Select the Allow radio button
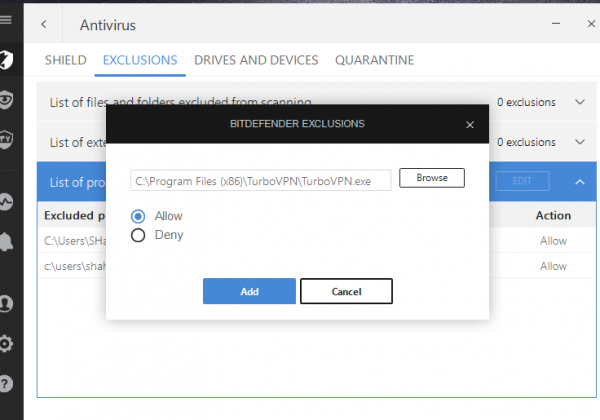Viewport: 600px width, 420px height. 138,216
